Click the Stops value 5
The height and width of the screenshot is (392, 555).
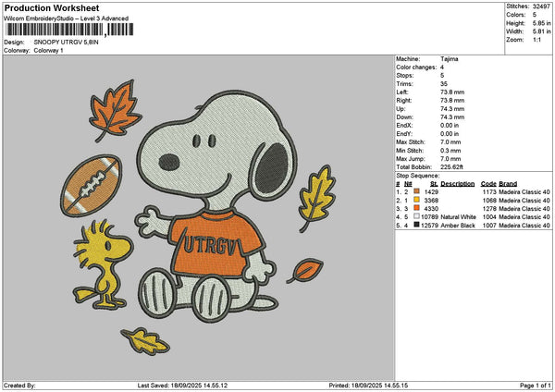(442, 76)
